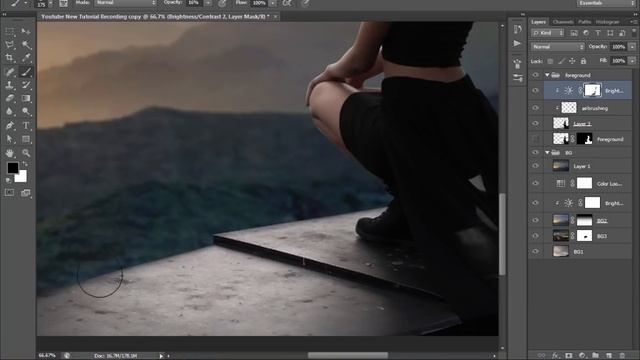Screen dimensions: 640x360
Task: Open the Layers panel flyout menu
Action: pos(633,22)
